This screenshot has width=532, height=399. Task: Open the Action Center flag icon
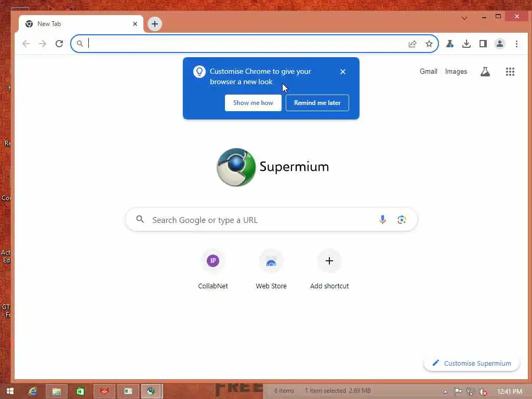tap(458, 392)
